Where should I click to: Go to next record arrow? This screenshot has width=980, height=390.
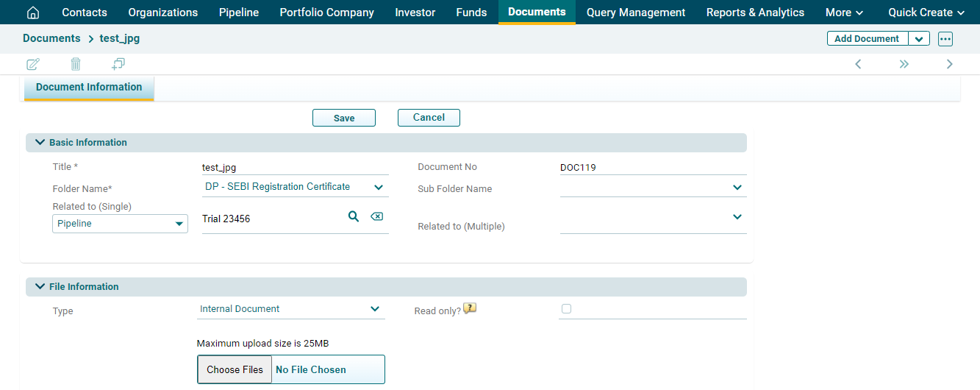(949, 64)
